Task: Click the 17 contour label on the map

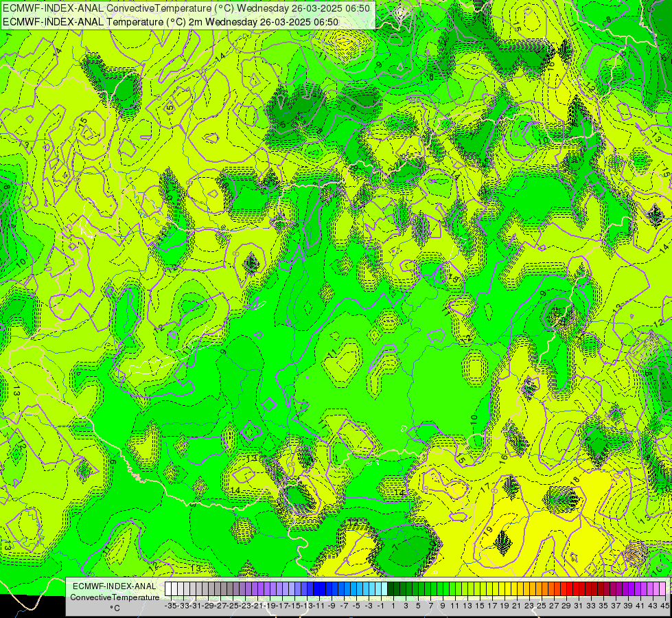Action: 485,488
